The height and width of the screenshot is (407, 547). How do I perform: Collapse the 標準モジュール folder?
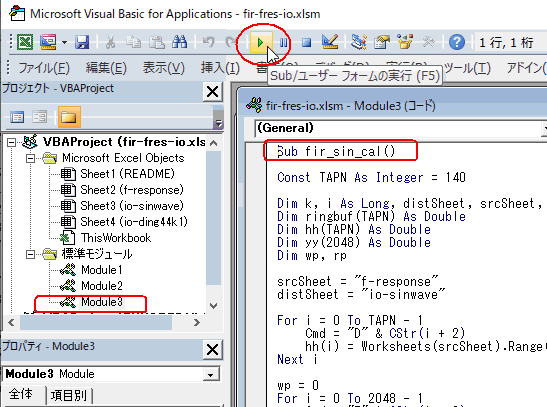[x=31, y=255]
